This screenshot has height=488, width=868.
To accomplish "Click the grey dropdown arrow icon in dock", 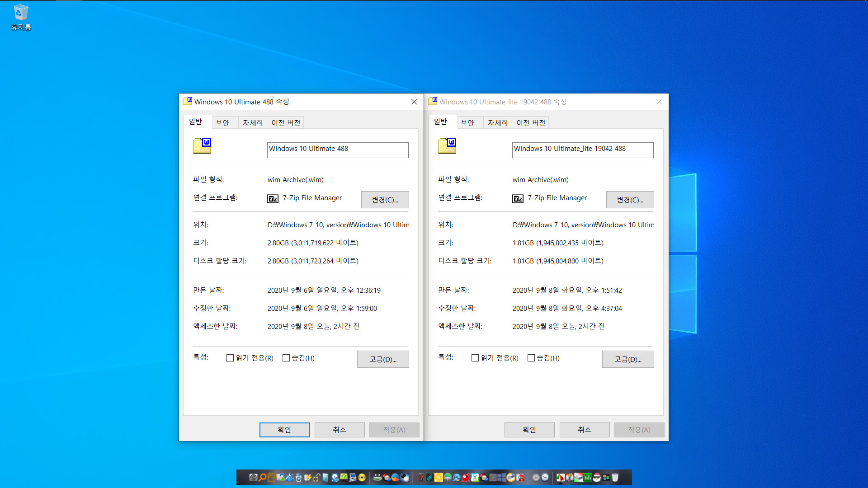I will (493, 477).
